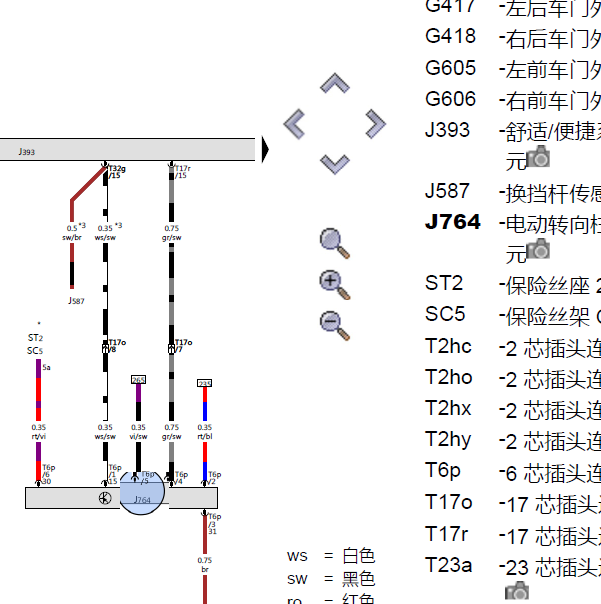Select SC5 entry in the component legend

(512, 316)
